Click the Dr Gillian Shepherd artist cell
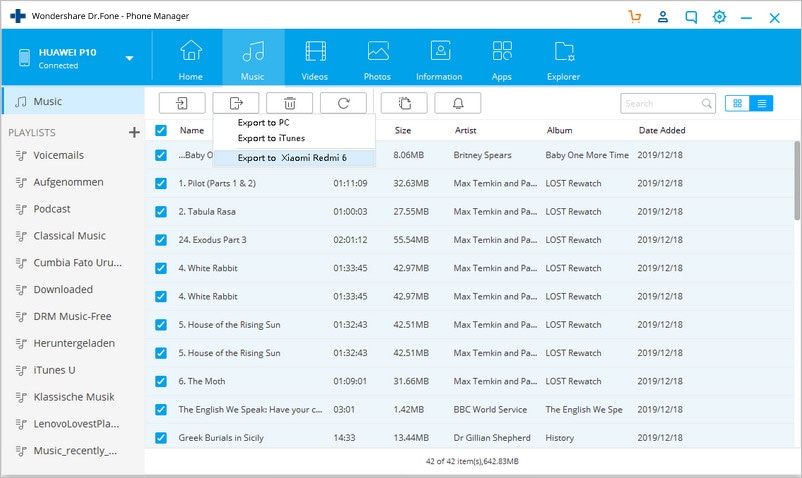 492,438
